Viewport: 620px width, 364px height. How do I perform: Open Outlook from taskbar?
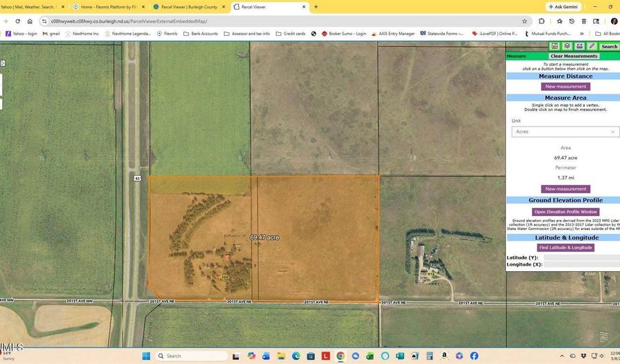click(x=266, y=356)
